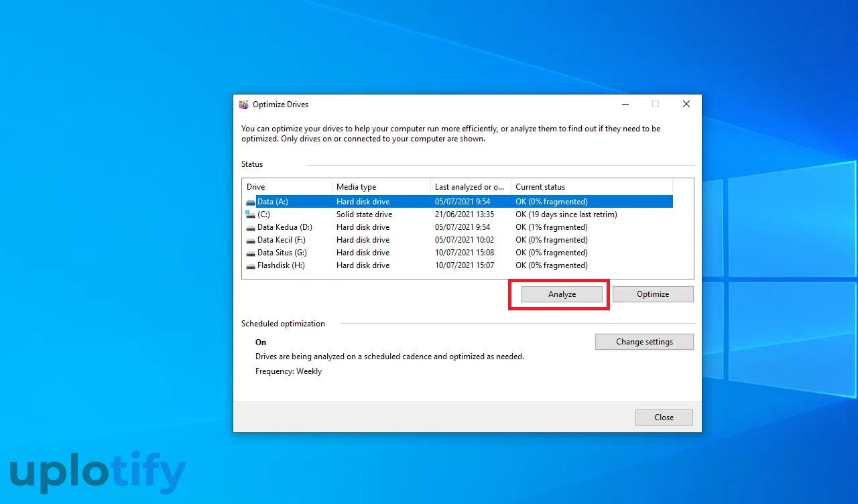This screenshot has width=858, height=504.
Task: Sort by the Drive column header
Action: 287,187
